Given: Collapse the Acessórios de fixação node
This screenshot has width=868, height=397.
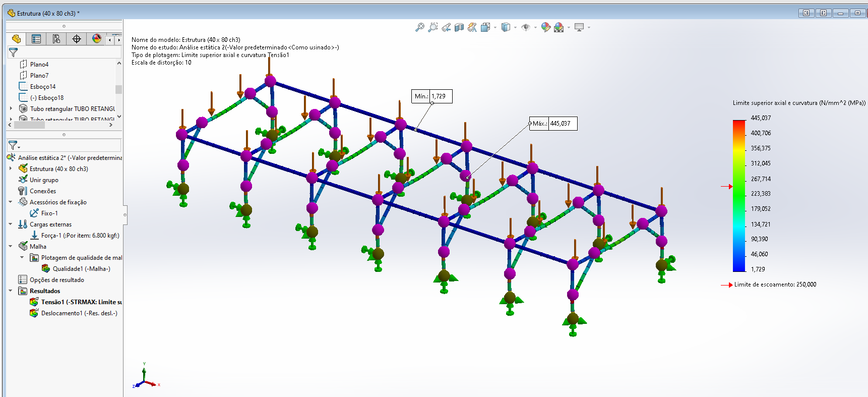Looking at the screenshot, I should pyautogui.click(x=11, y=202).
